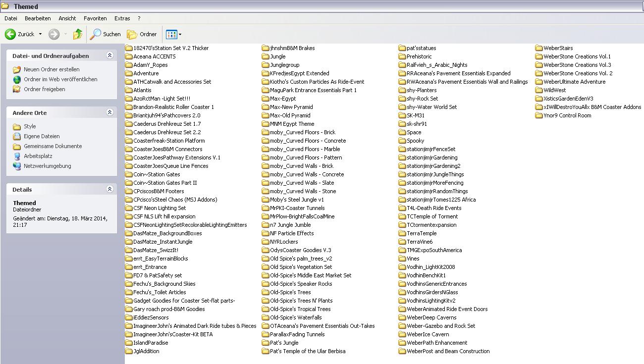Click Neuen Ordner erstellen link
The image size is (644, 364).
tap(52, 69)
